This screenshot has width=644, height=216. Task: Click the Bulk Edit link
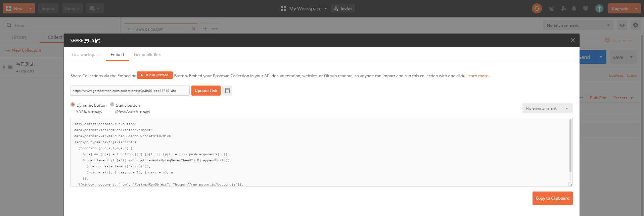coord(598,98)
